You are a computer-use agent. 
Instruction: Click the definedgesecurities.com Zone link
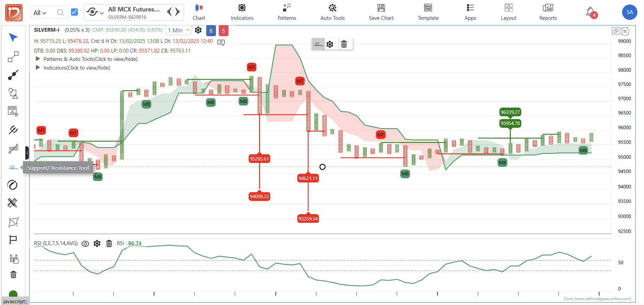pos(597,299)
